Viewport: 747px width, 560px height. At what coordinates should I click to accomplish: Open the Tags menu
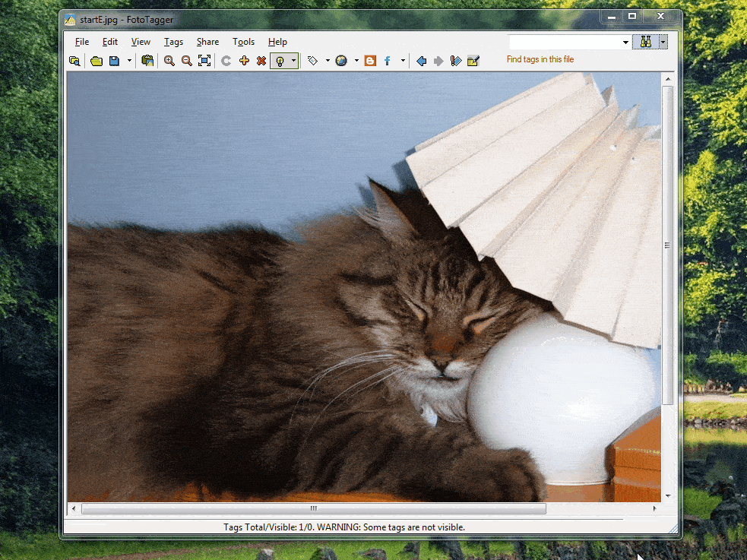(x=173, y=42)
